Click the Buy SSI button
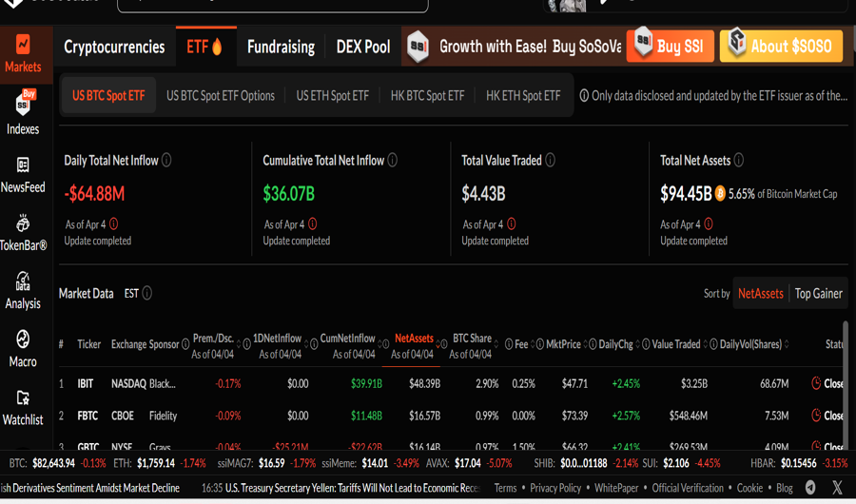 tap(670, 46)
